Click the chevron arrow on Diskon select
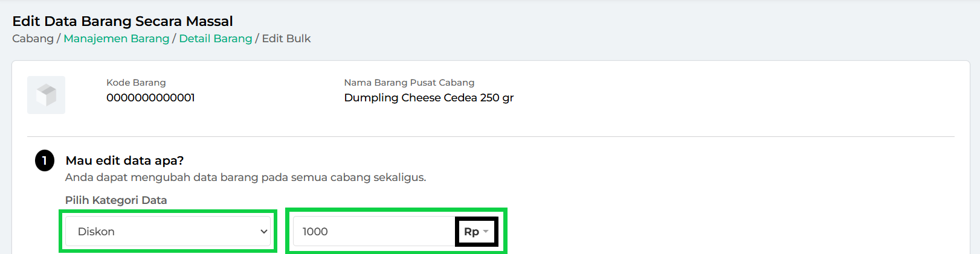 [x=263, y=232]
